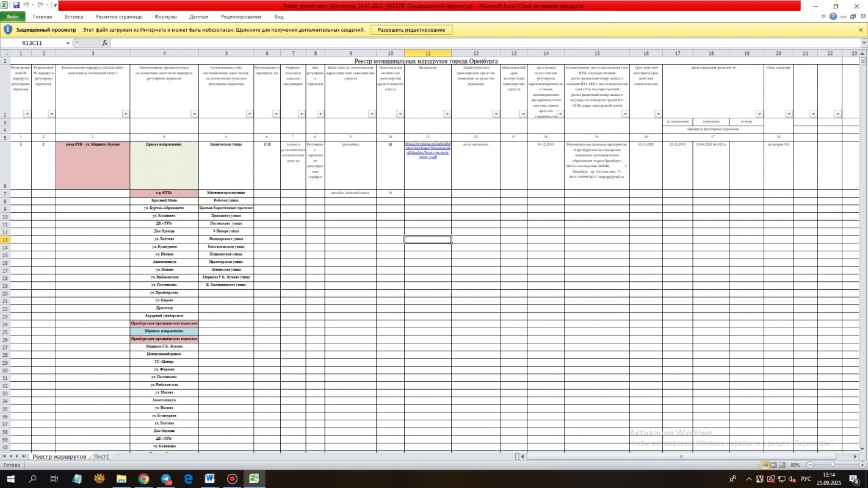This screenshot has height=488, width=868.
Task: Click the Insert Function fx icon
Action: tap(104, 43)
